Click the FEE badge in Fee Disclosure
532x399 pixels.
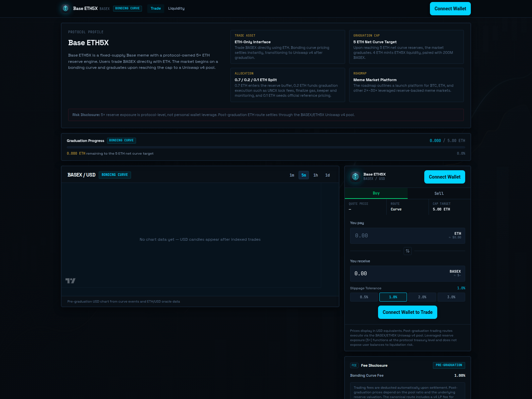354,365
